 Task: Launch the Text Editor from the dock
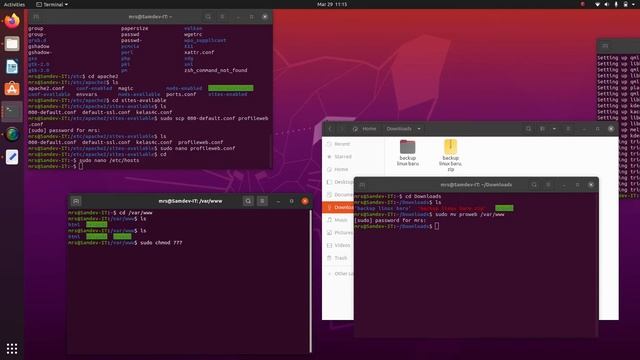(x=12, y=157)
